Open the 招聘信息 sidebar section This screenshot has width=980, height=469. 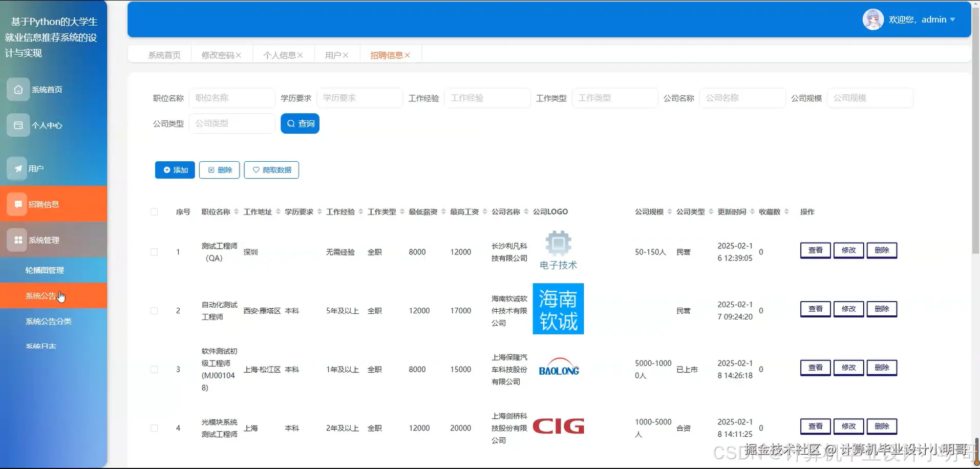coord(45,204)
